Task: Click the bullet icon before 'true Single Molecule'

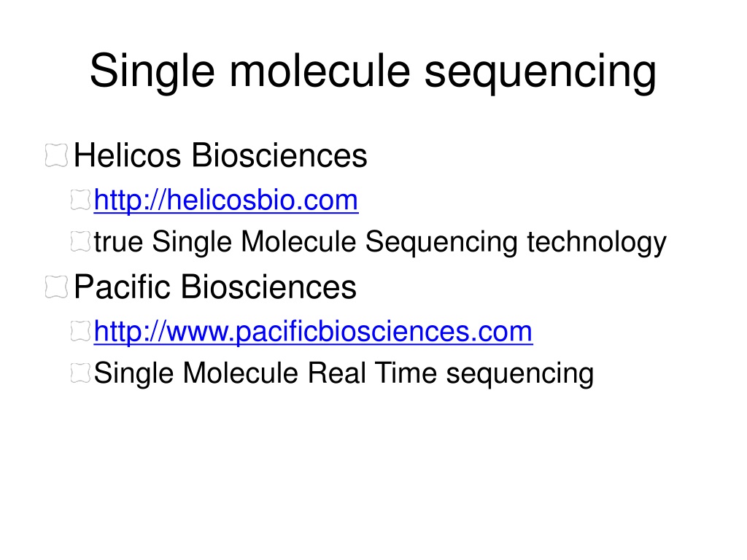Action: click(80, 241)
